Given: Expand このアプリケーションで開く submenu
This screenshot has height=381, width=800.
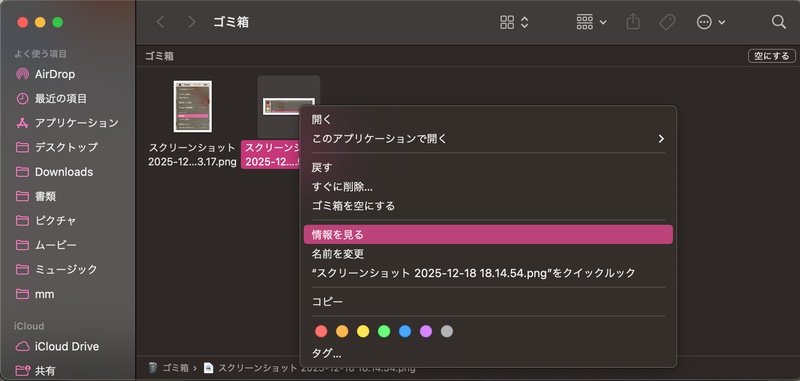Looking at the screenshot, I should point(488,139).
